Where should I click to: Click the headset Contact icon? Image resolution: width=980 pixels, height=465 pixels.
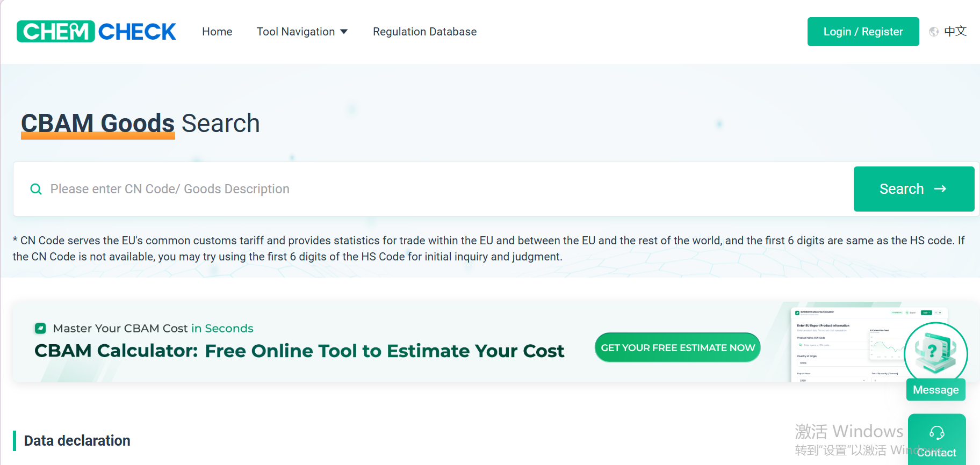click(937, 433)
